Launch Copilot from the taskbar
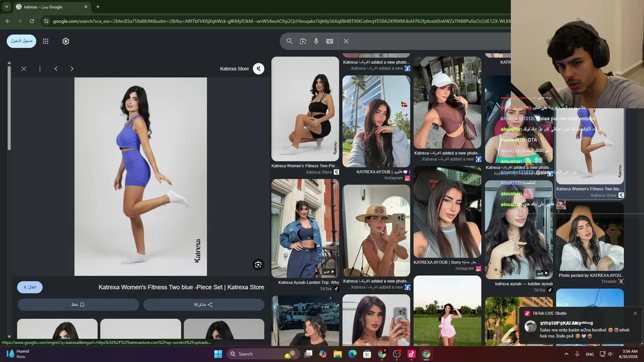The height and width of the screenshot is (362, 644). pos(323,354)
